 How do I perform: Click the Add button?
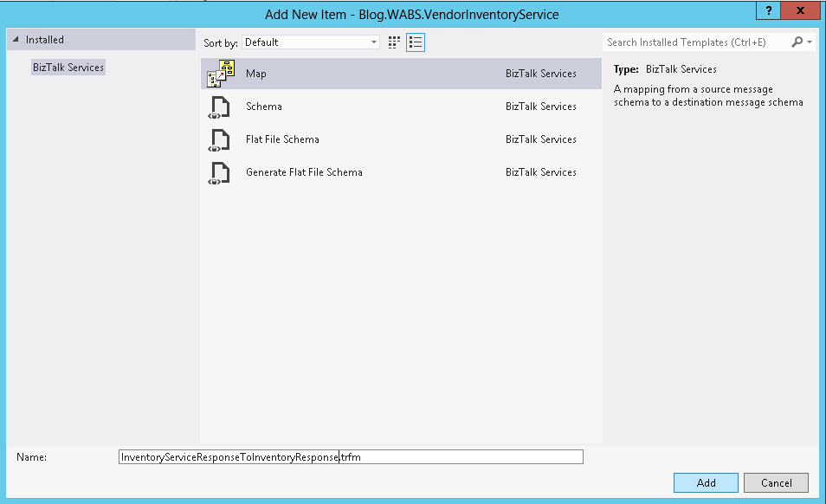coord(706,483)
